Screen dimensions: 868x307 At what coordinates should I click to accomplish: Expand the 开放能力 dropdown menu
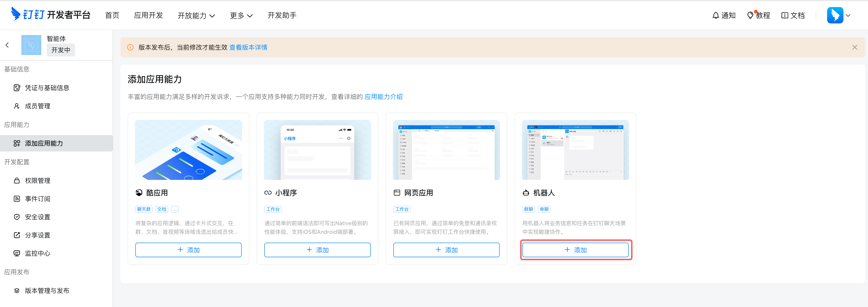[x=196, y=15]
